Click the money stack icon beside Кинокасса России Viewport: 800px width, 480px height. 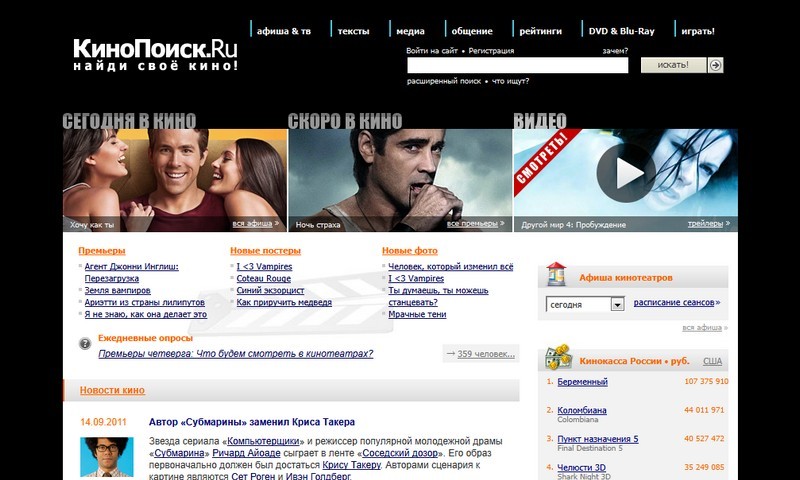pos(557,357)
